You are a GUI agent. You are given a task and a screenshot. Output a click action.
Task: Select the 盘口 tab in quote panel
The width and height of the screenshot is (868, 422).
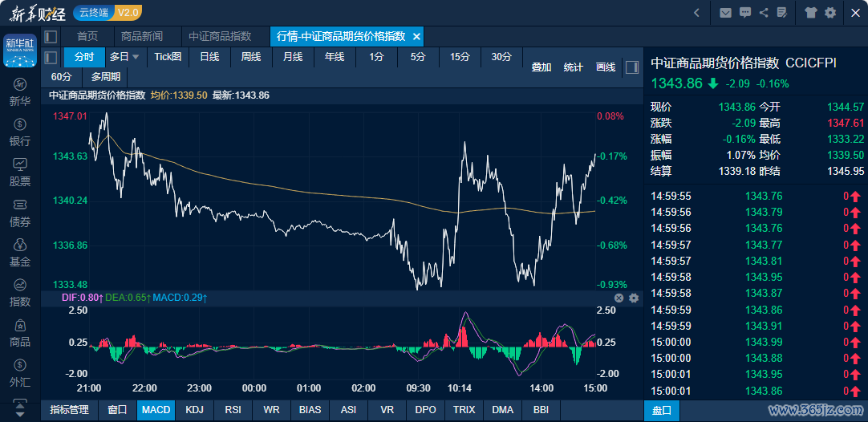pyautogui.click(x=662, y=411)
